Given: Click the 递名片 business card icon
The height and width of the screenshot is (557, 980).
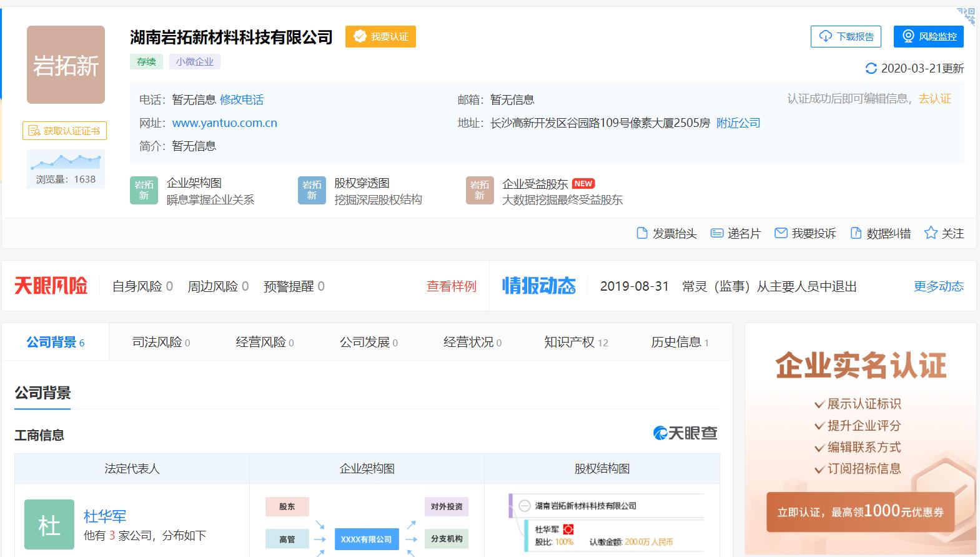Looking at the screenshot, I should (x=717, y=233).
